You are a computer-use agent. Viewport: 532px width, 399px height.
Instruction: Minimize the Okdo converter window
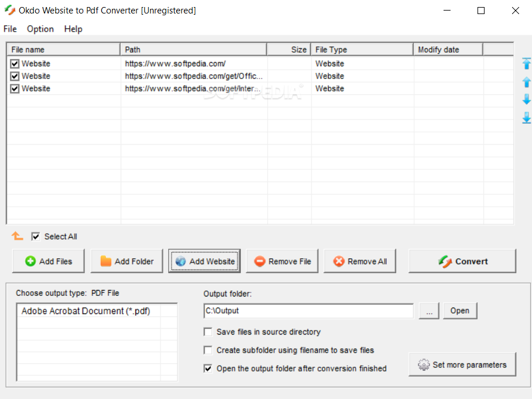(x=447, y=11)
